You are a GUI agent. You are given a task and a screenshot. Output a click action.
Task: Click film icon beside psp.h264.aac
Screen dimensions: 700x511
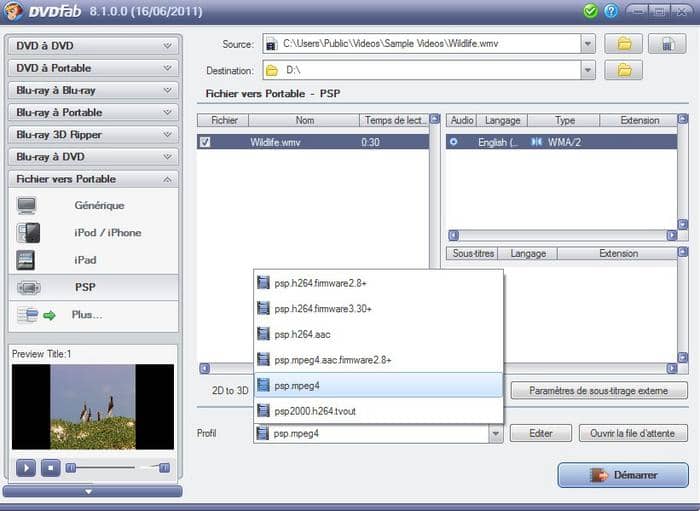tap(263, 334)
